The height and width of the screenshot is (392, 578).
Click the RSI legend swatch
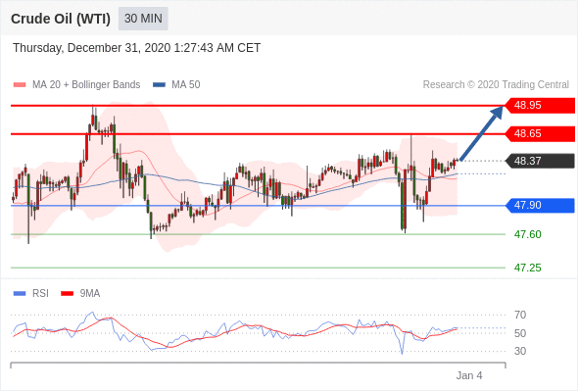20,294
